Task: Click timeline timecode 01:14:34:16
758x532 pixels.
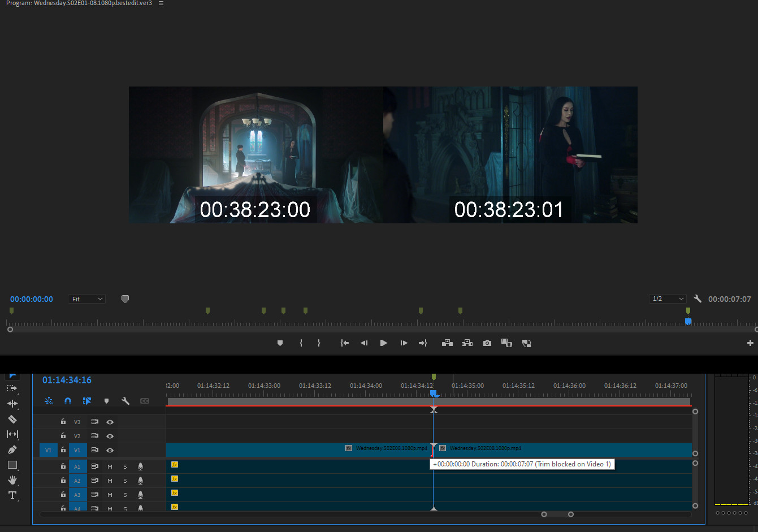Action: [x=67, y=380]
